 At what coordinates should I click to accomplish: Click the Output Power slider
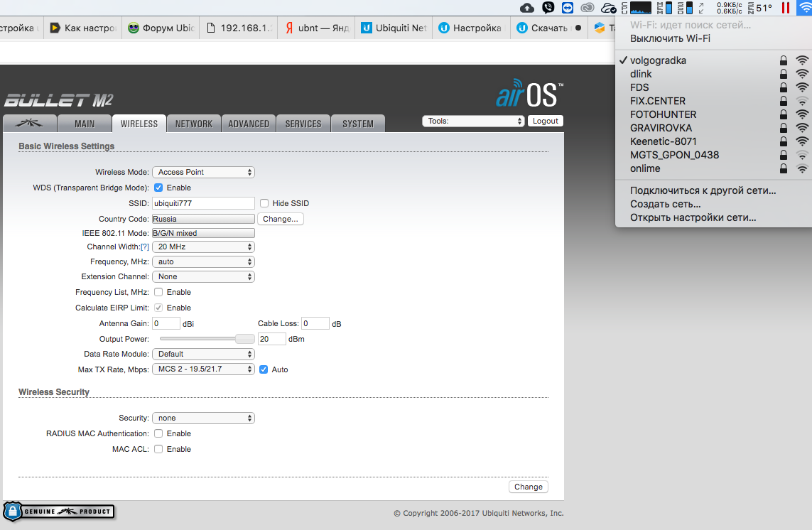coord(207,339)
